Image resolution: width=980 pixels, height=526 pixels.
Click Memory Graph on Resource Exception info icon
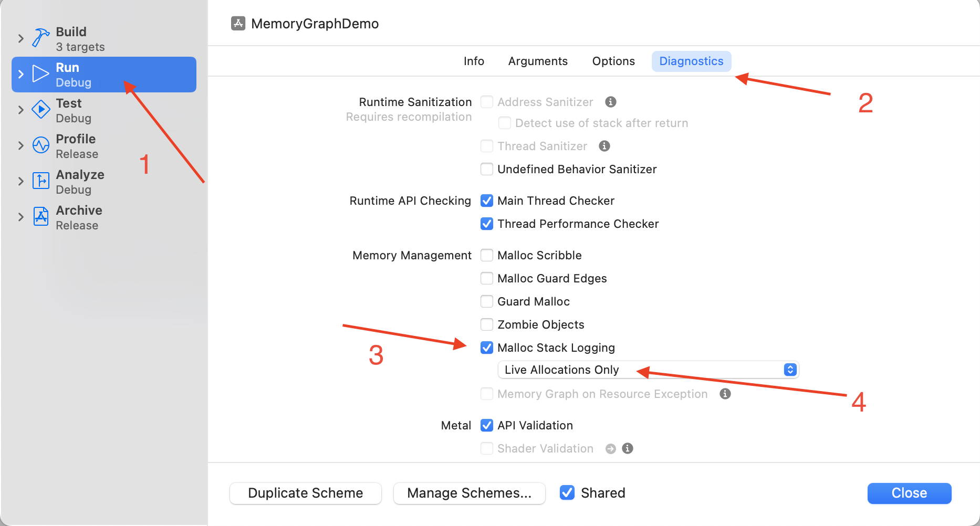click(725, 394)
